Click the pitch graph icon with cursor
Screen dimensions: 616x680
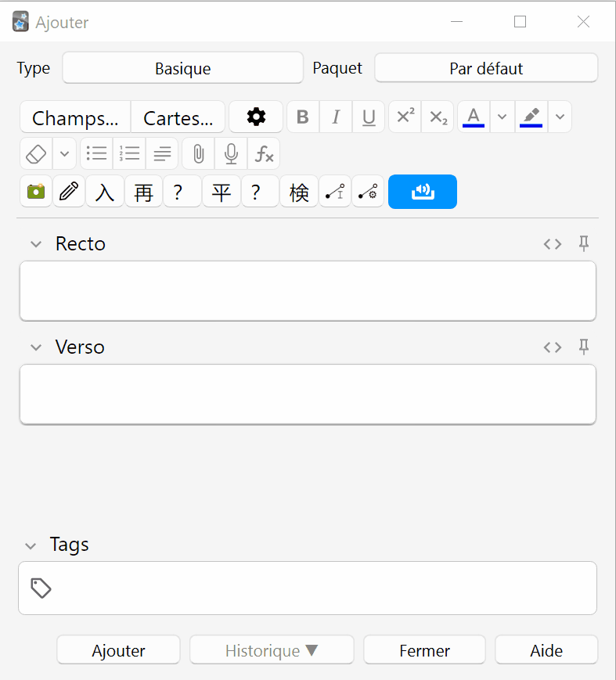point(335,191)
